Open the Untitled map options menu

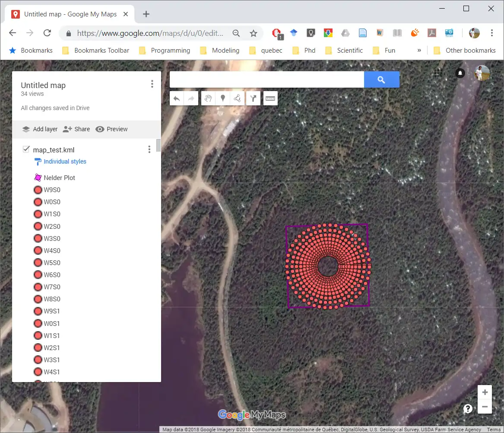pos(152,84)
